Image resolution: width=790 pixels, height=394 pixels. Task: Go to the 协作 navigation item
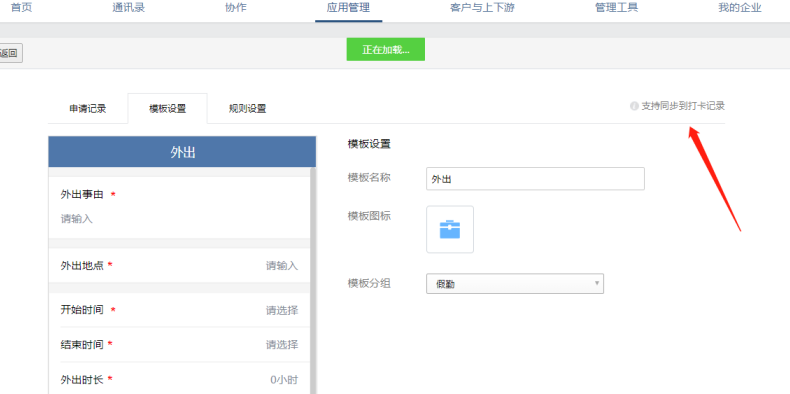coord(236,8)
